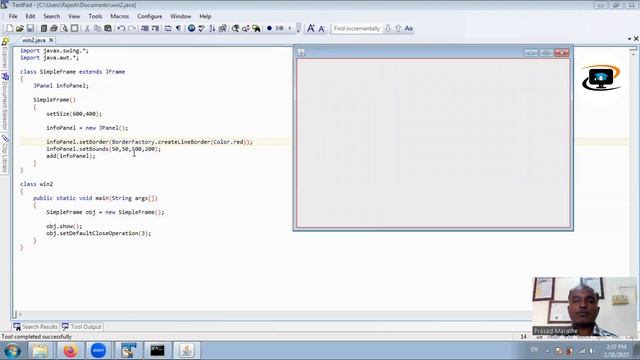Image resolution: width=640 pixels, height=360 pixels.
Task: Open the Help menu
Action: tap(205, 16)
